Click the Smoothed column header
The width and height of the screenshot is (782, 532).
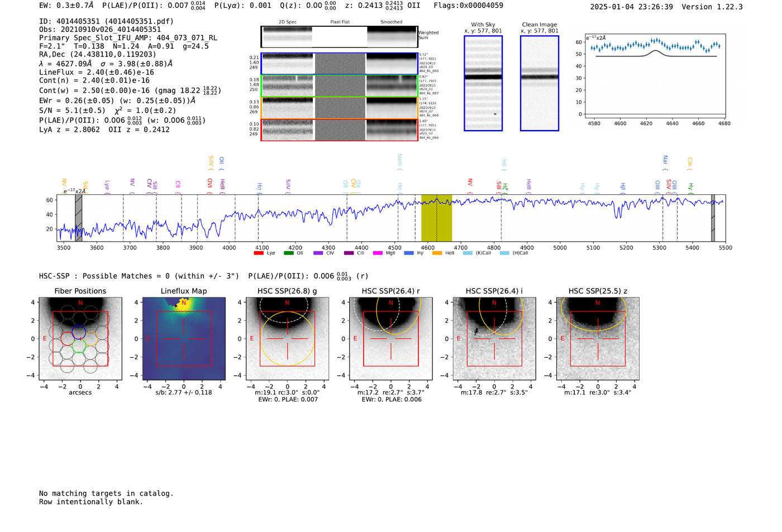click(392, 22)
